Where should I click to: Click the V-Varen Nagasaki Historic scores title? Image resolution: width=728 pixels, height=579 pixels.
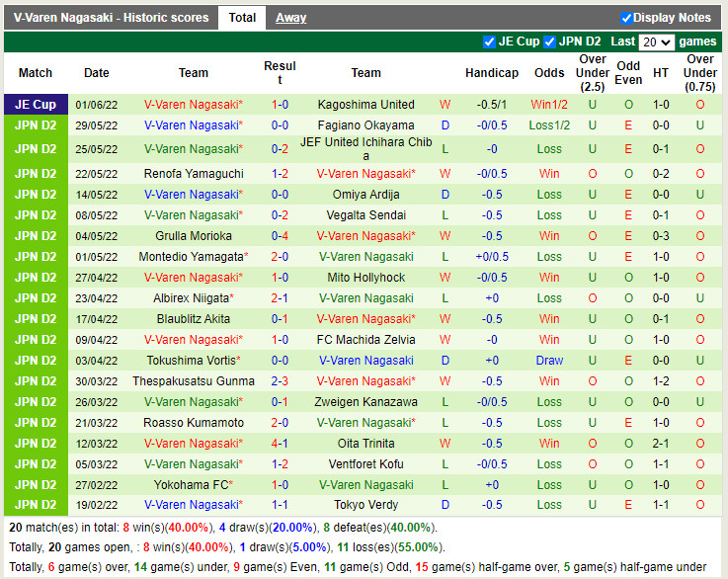[111, 18]
